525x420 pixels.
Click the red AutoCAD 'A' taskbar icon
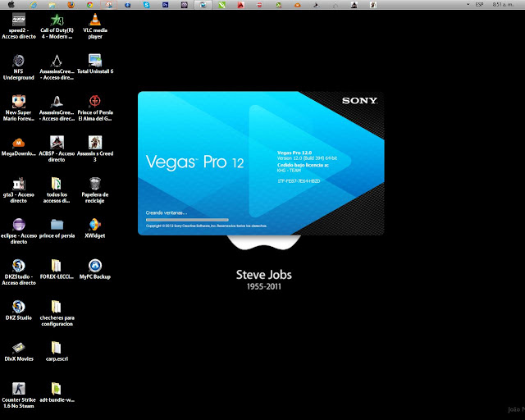click(240, 5)
